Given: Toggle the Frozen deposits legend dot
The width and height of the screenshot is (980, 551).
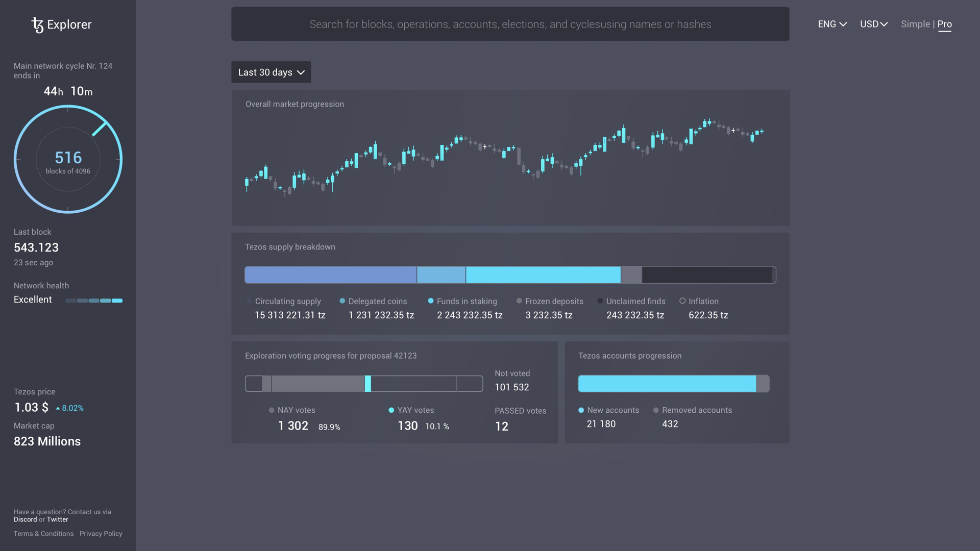Looking at the screenshot, I should tap(519, 301).
